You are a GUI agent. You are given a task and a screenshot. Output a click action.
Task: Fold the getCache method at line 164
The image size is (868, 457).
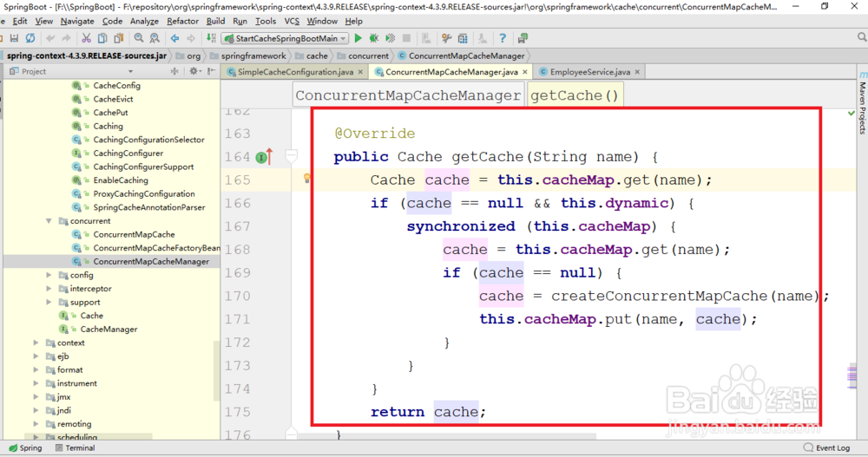pos(292,156)
